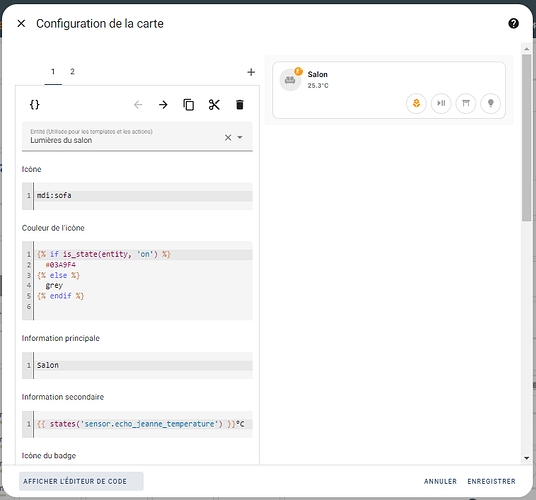Expand the entity selector dropdown arrow
Image resolution: width=536 pixels, height=500 pixels.
[x=240, y=137]
